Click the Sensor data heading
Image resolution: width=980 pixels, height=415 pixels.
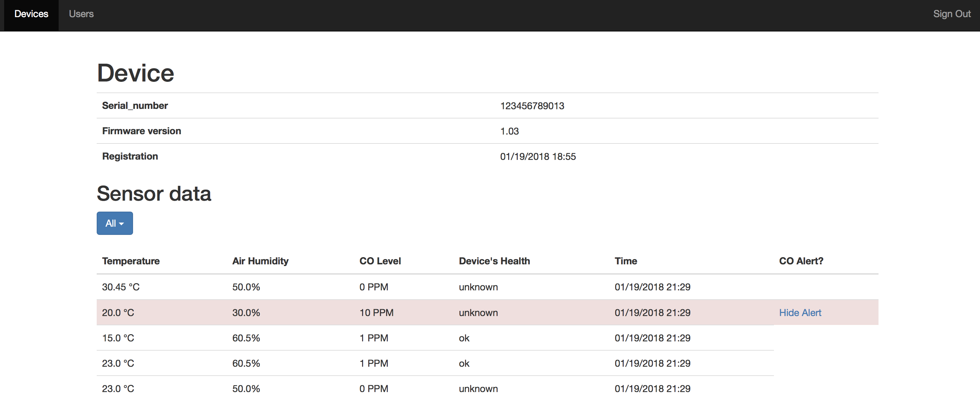coord(154,194)
